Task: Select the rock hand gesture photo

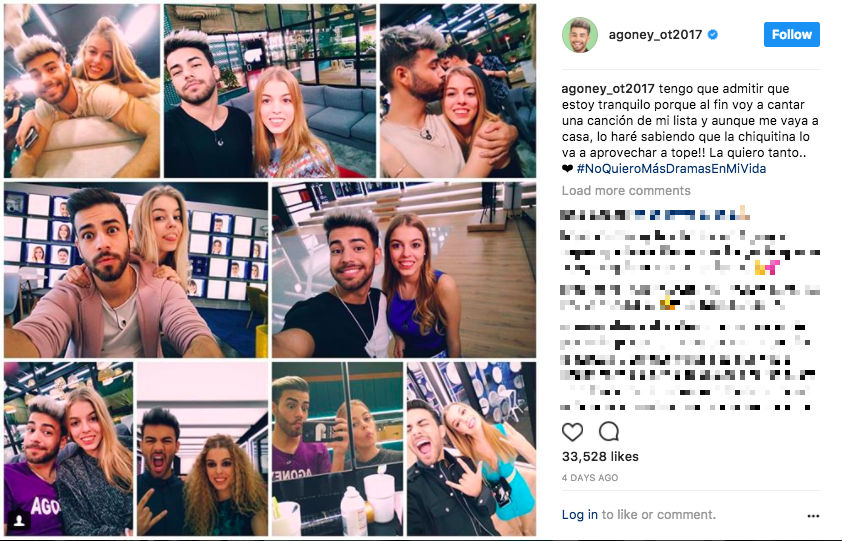Action: point(471,449)
